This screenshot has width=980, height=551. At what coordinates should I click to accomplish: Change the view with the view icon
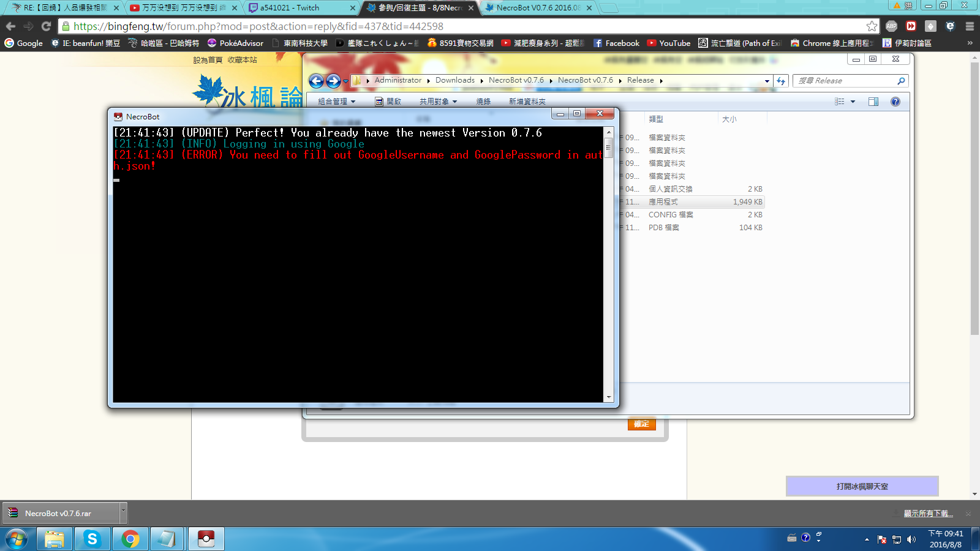[x=840, y=102]
